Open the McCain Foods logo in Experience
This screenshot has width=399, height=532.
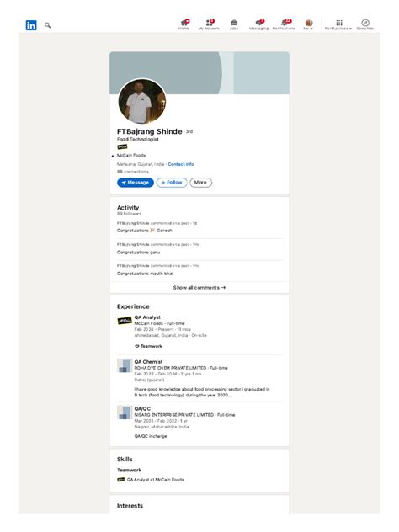click(x=125, y=321)
